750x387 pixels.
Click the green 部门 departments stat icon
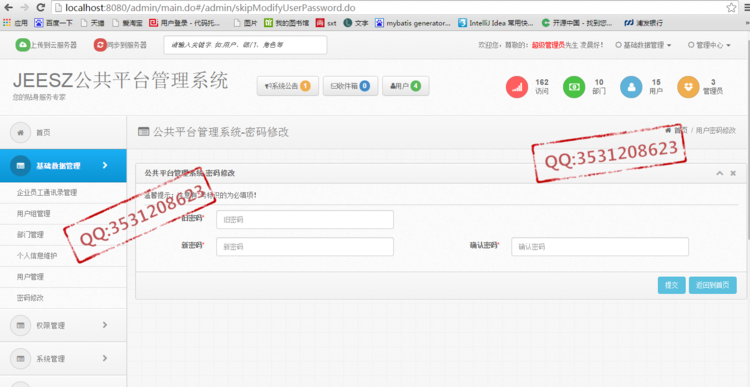click(x=574, y=87)
